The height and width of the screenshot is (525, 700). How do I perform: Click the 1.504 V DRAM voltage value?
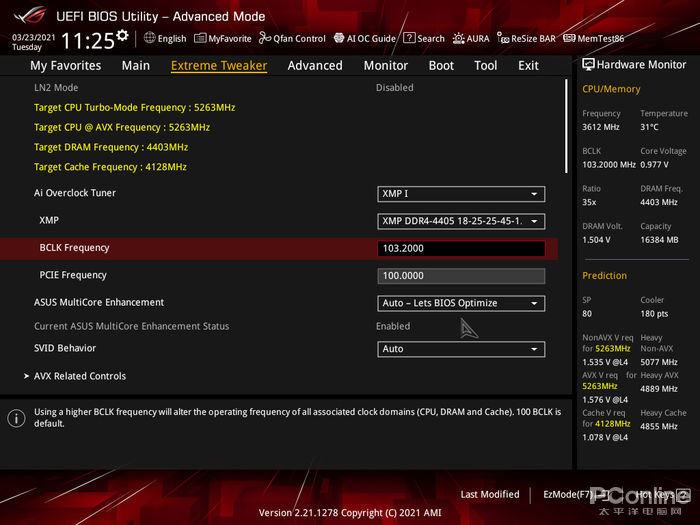click(596, 240)
